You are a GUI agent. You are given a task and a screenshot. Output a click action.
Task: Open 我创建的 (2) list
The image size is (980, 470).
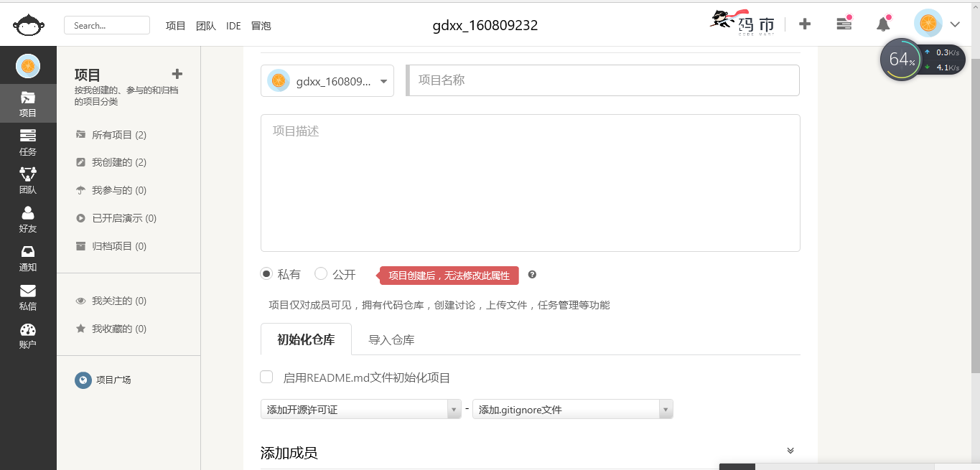tap(111, 162)
